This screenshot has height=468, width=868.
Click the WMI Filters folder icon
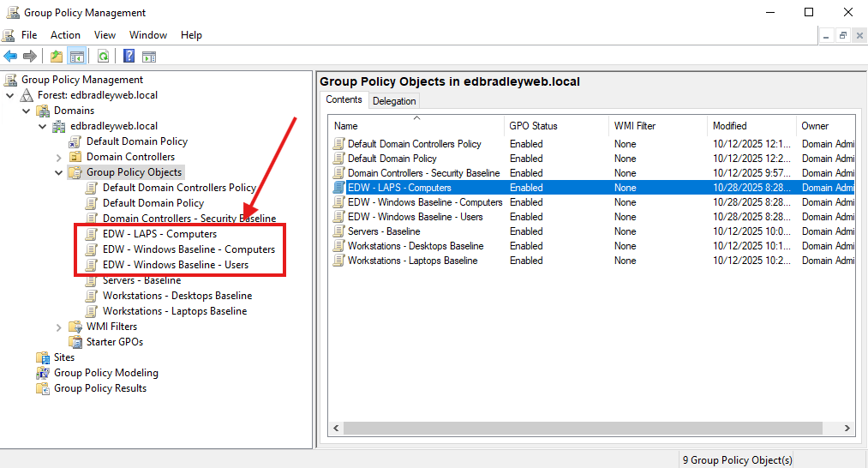pos(75,327)
